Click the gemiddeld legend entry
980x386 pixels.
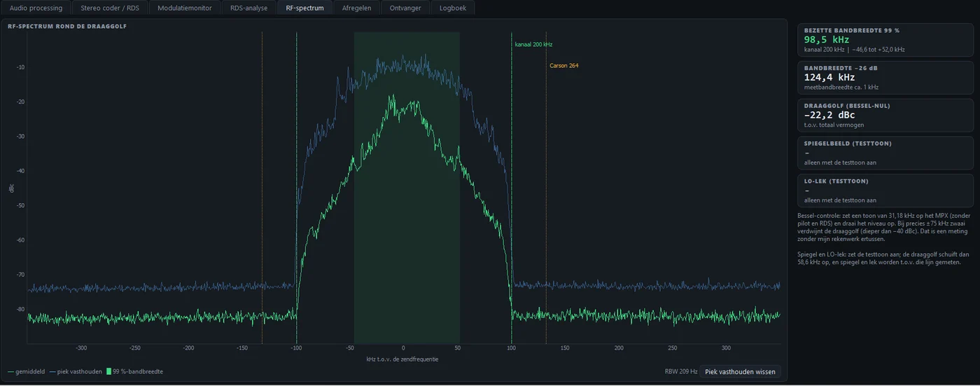(x=27, y=371)
